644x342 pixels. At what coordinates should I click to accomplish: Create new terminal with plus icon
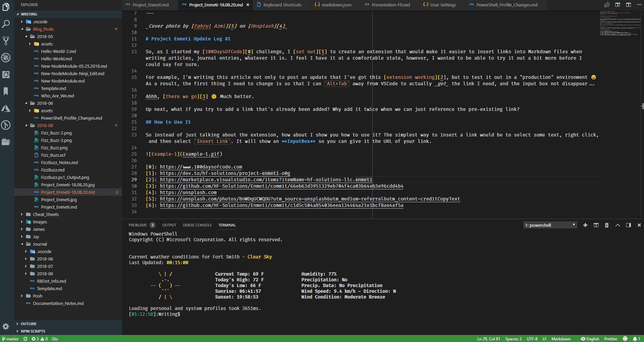click(x=585, y=225)
